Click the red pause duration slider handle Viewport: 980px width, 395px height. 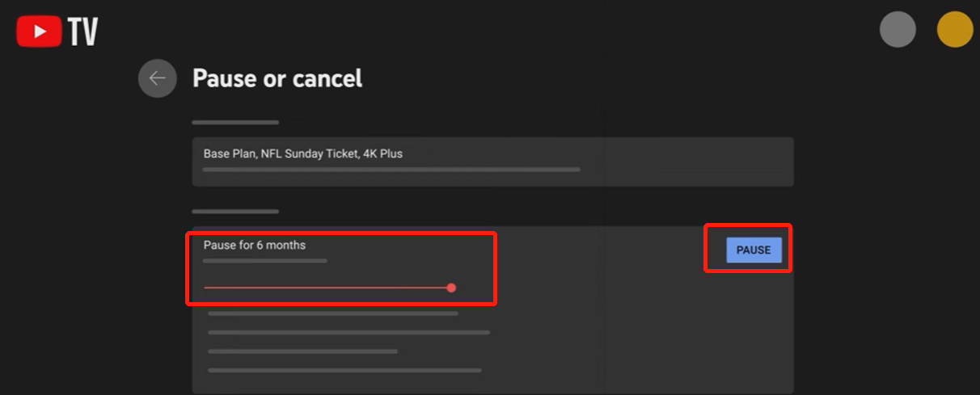[x=451, y=288]
